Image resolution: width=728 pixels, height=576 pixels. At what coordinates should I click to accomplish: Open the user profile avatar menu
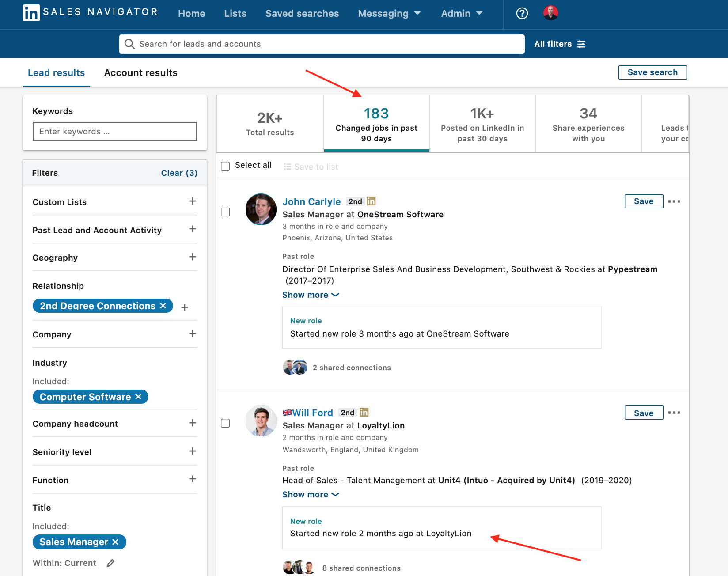[550, 13]
